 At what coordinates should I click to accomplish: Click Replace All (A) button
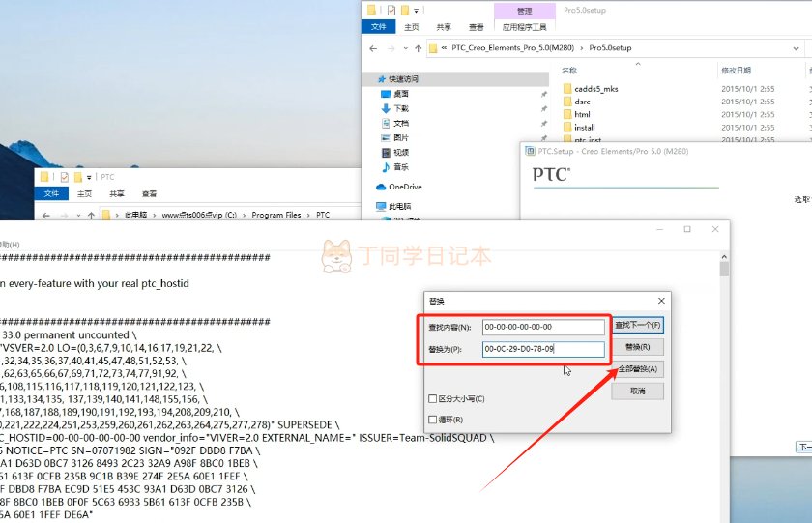tap(637, 369)
